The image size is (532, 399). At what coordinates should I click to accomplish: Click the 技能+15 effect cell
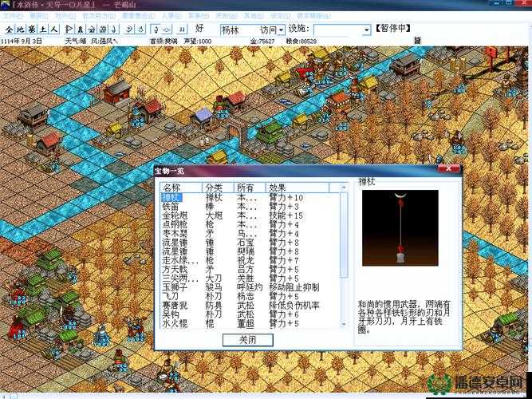[286, 215]
